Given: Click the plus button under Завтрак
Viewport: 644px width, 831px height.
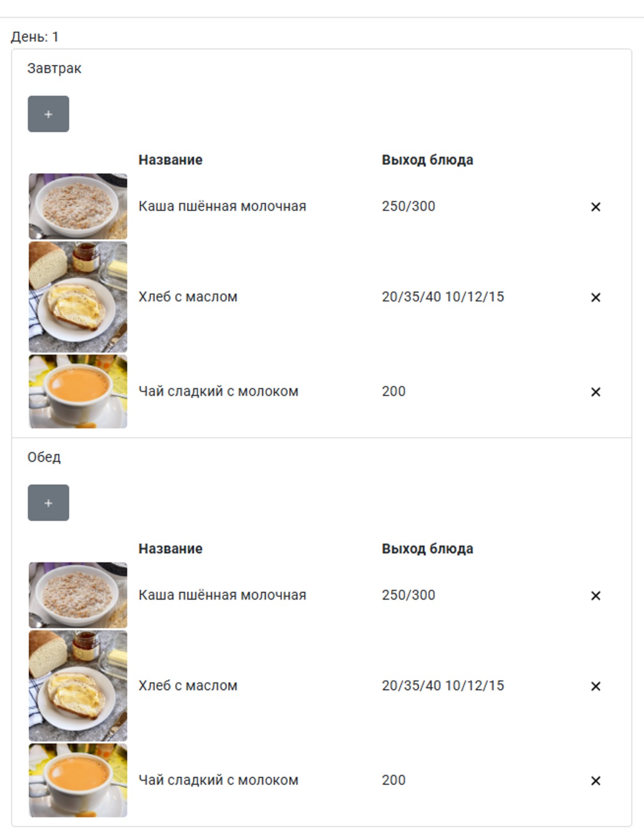Looking at the screenshot, I should 48,114.
